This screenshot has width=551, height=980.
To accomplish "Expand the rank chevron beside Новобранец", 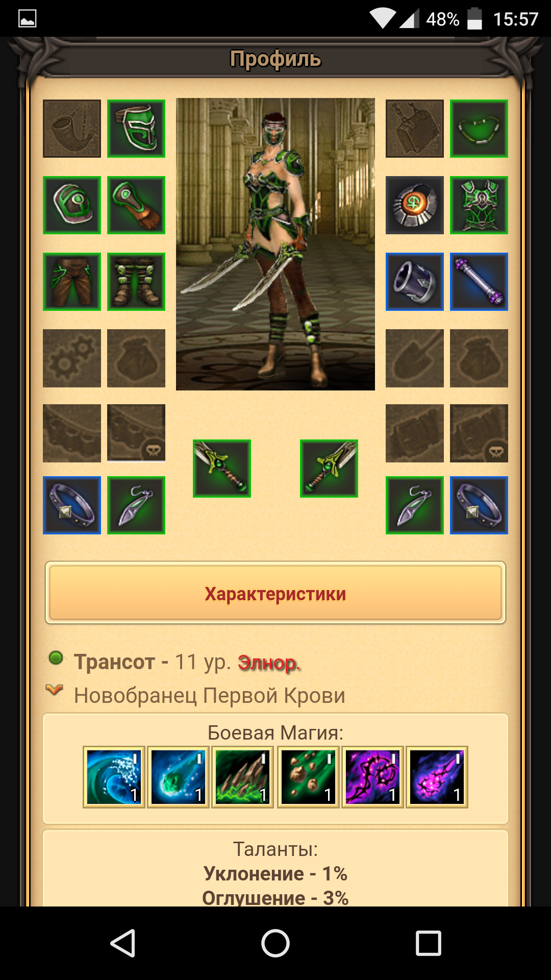I will pyautogui.click(x=55, y=690).
